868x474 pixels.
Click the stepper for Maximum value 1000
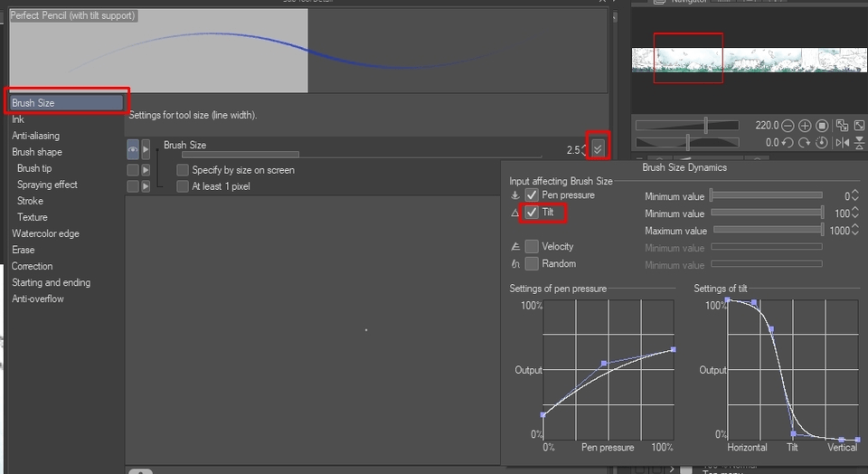855,231
